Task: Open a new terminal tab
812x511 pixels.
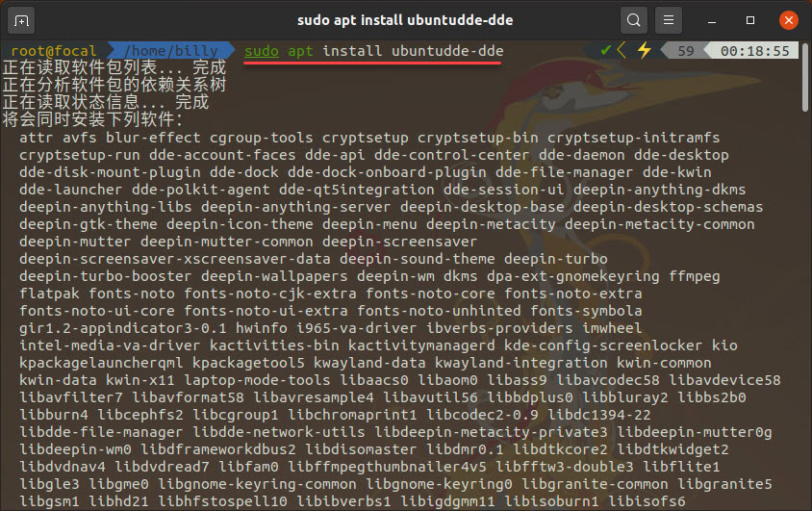Action: coord(21,21)
